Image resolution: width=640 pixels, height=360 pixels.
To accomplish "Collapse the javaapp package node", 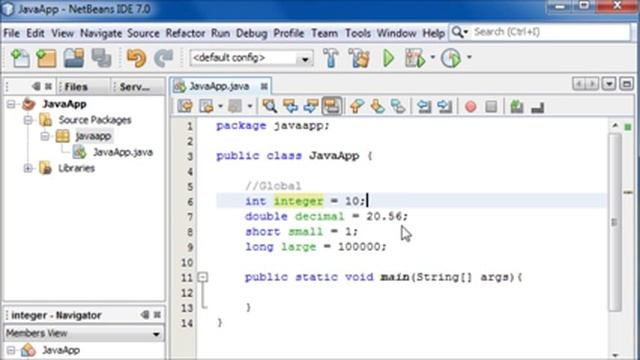I will click(x=44, y=136).
